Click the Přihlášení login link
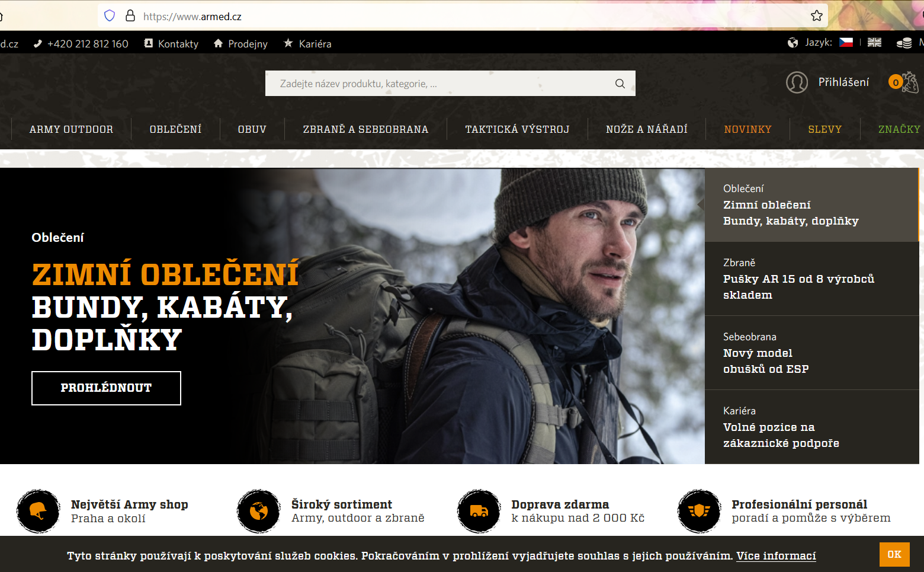This screenshot has height=572, width=924. pos(843,82)
